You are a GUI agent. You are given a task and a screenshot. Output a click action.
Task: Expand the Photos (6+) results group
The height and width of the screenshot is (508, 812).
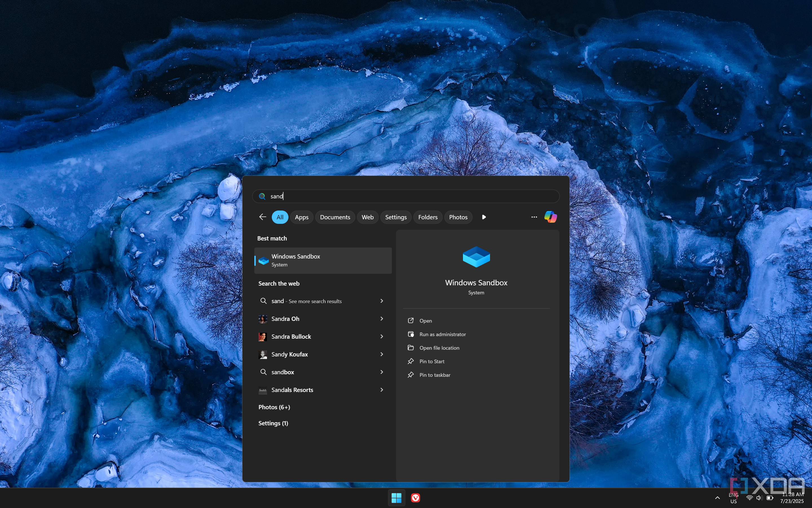[x=274, y=407]
